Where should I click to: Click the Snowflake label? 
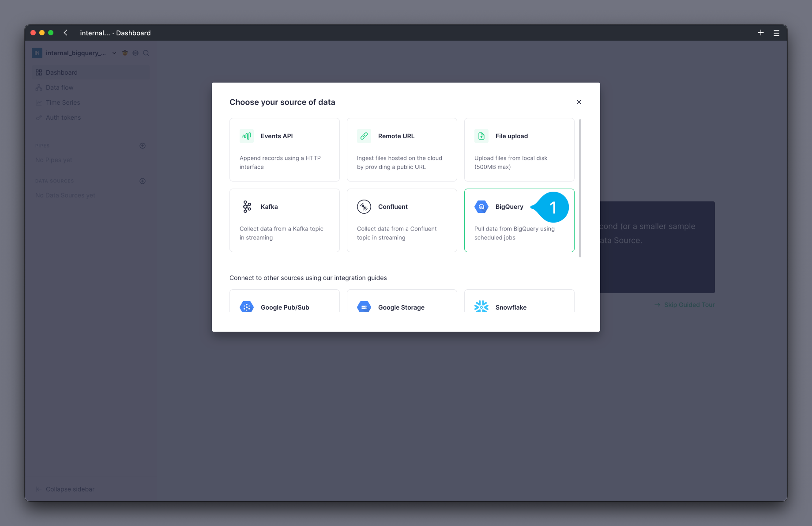click(511, 307)
